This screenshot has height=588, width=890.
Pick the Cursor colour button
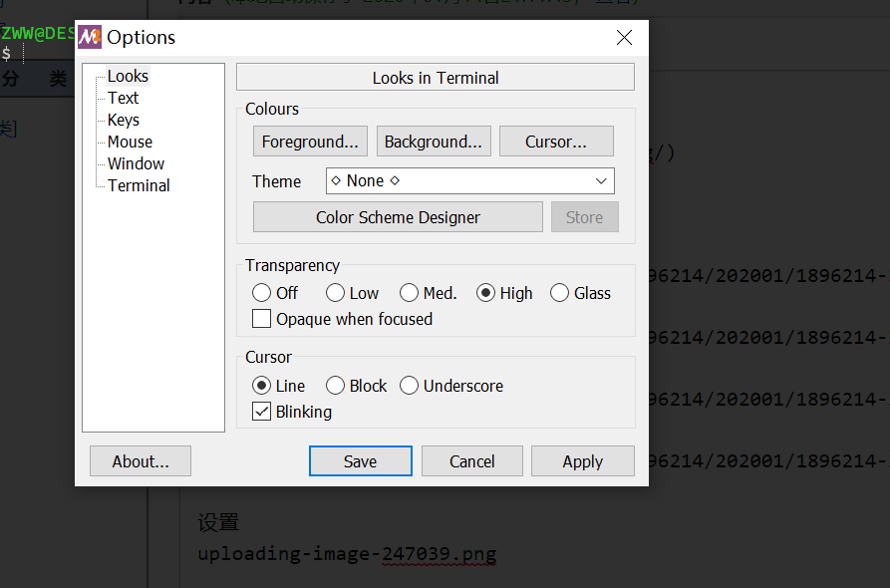[556, 142]
